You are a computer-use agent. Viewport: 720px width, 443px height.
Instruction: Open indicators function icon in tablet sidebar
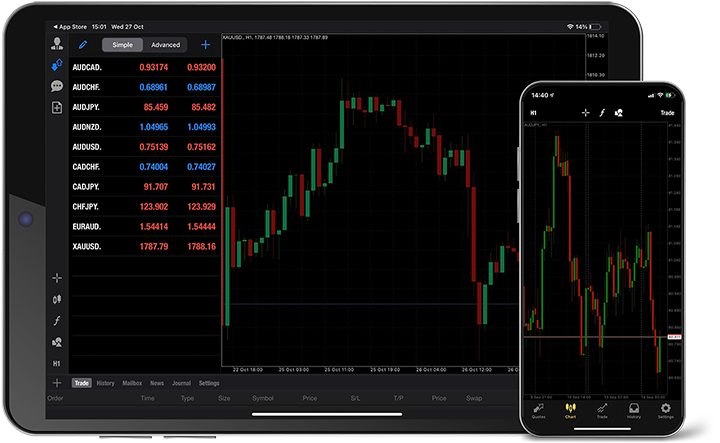click(x=57, y=320)
